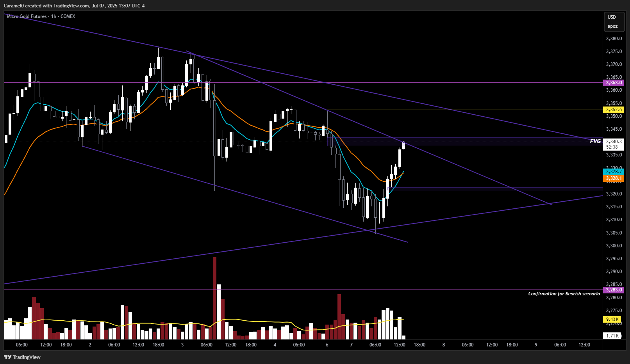The image size is (630, 364).
Task: Click the 3,375.0 price axis label
Action: click(614, 51)
